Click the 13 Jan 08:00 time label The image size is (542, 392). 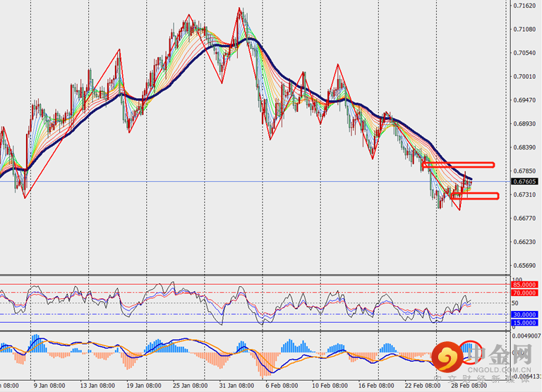[x=97, y=386]
